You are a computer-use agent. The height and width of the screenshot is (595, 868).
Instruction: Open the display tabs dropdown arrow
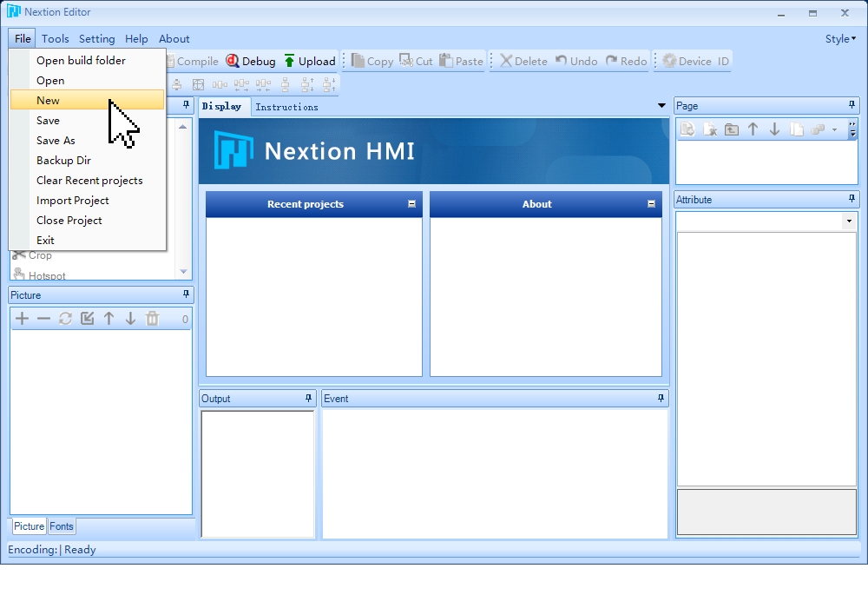[661, 105]
